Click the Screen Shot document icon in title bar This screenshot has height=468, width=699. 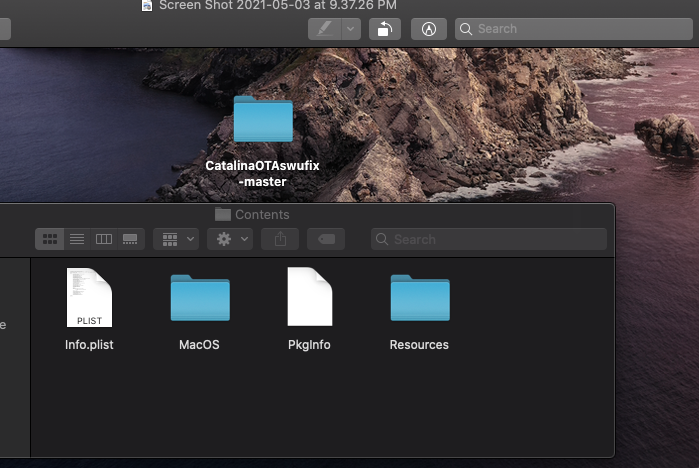click(147, 5)
